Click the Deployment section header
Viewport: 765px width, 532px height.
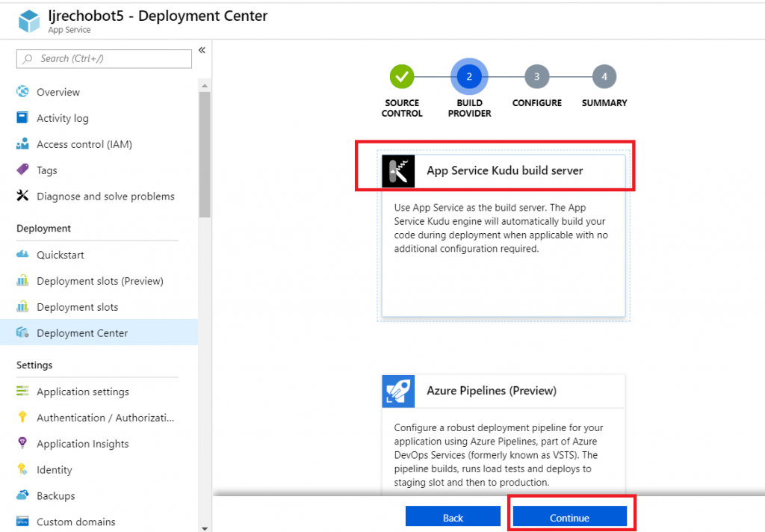[x=43, y=229]
